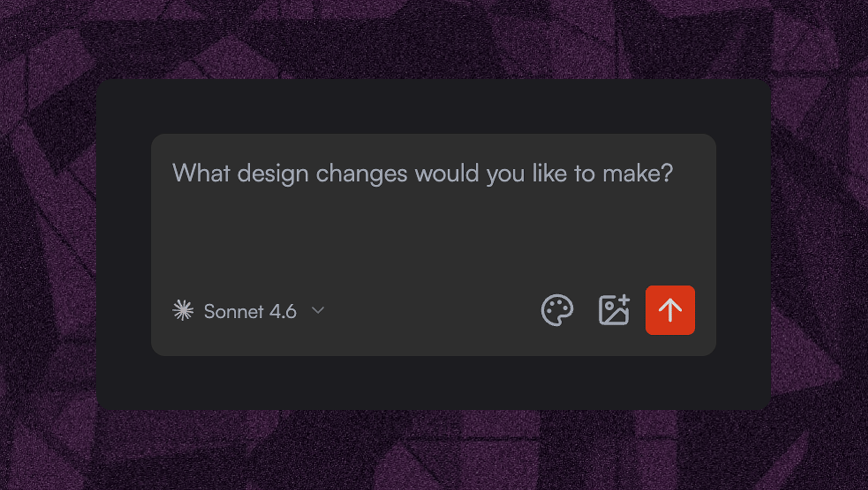Viewport: 868px width, 490px height.
Task: Click the placeholder text asking about design changes
Action: click(423, 174)
